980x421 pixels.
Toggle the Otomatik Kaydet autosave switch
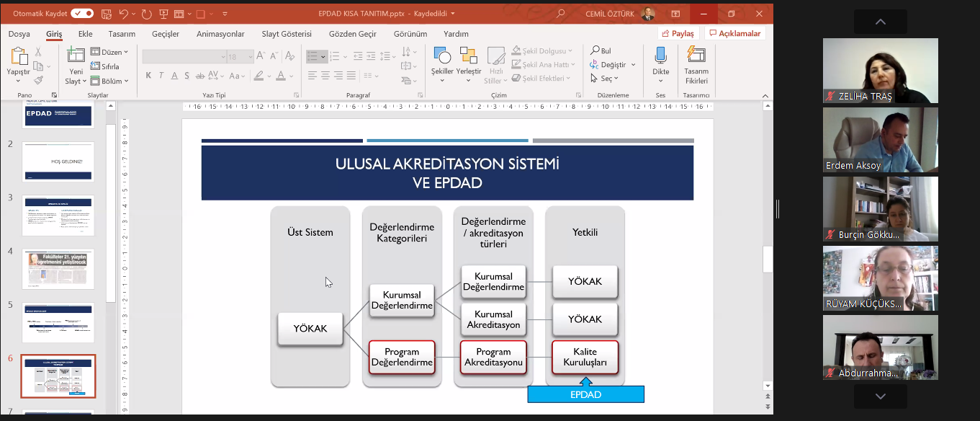pos(82,13)
